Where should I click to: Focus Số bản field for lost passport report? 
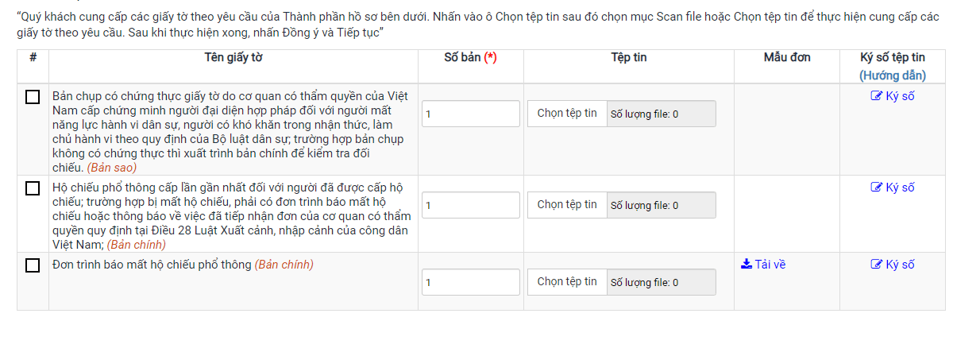click(470, 282)
